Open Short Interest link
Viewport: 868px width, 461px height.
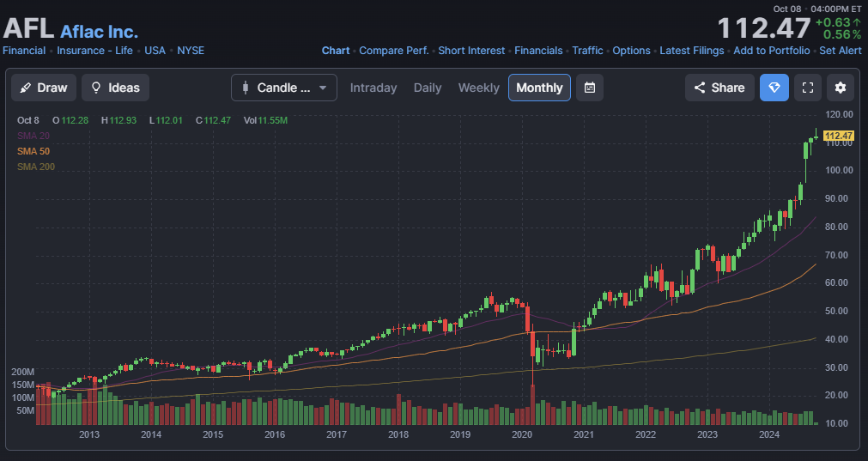(471, 51)
